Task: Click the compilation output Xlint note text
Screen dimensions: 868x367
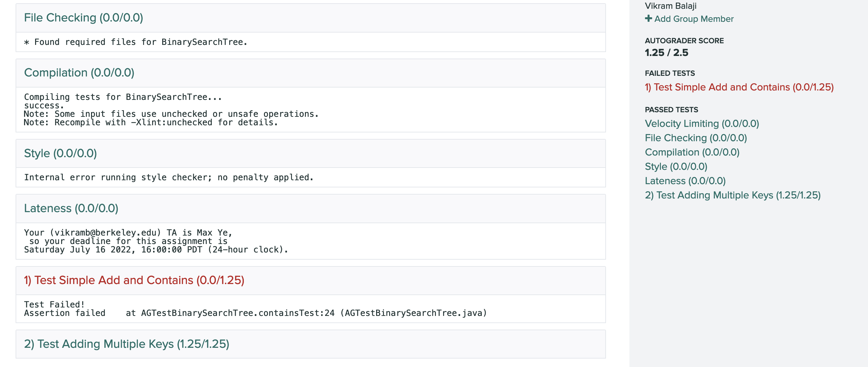Action: coord(151,122)
